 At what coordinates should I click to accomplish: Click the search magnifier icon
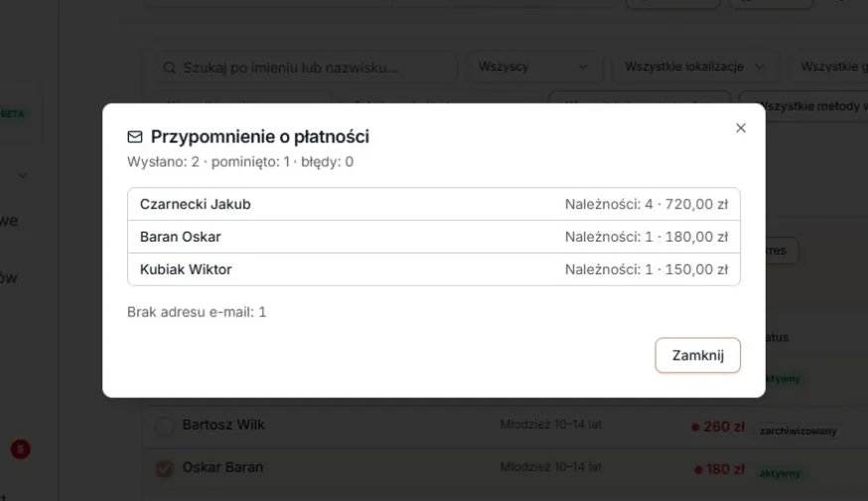tap(170, 68)
